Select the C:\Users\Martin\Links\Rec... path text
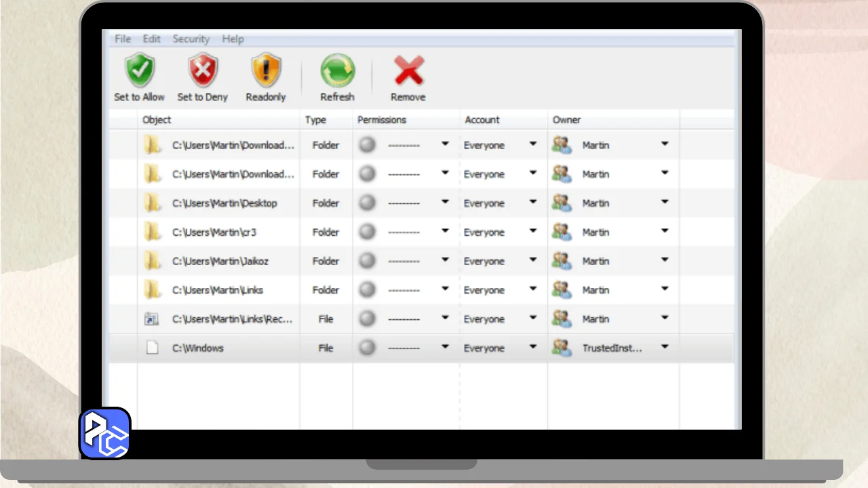The image size is (868, 488). (233, 319)
